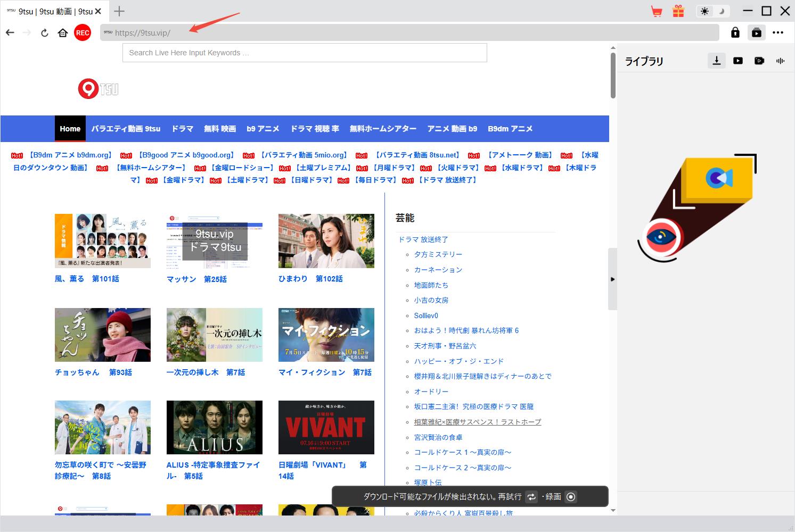
Task: Open 勿忘草の咲く町で 第8話 title link
Action: coord(100,470)
